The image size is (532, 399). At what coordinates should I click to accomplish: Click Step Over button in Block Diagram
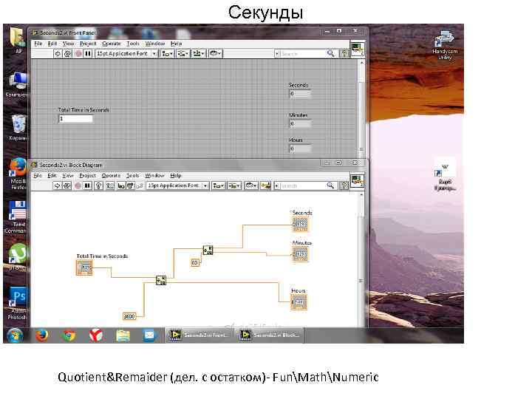pyautogui.click(x=130, y=185)
